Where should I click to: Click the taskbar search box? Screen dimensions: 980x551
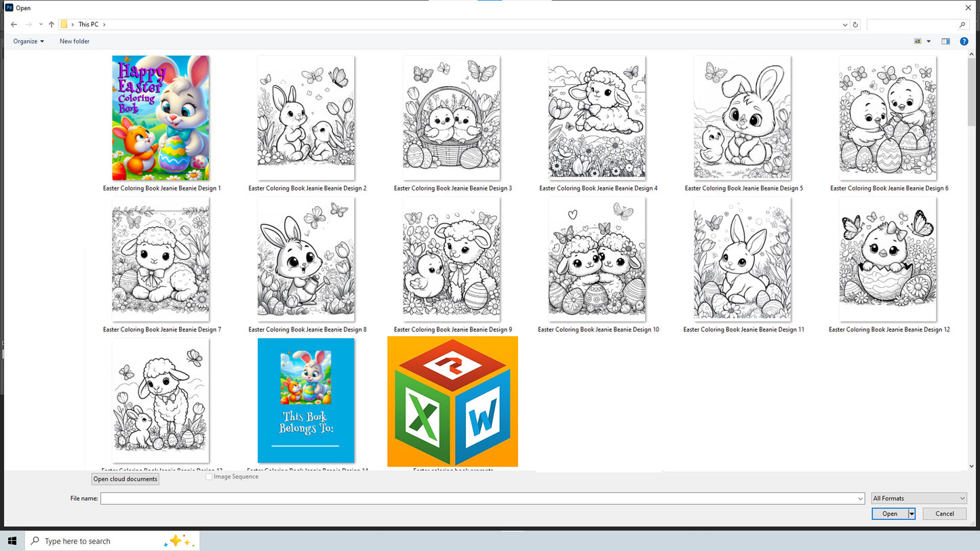click(113, 541)
